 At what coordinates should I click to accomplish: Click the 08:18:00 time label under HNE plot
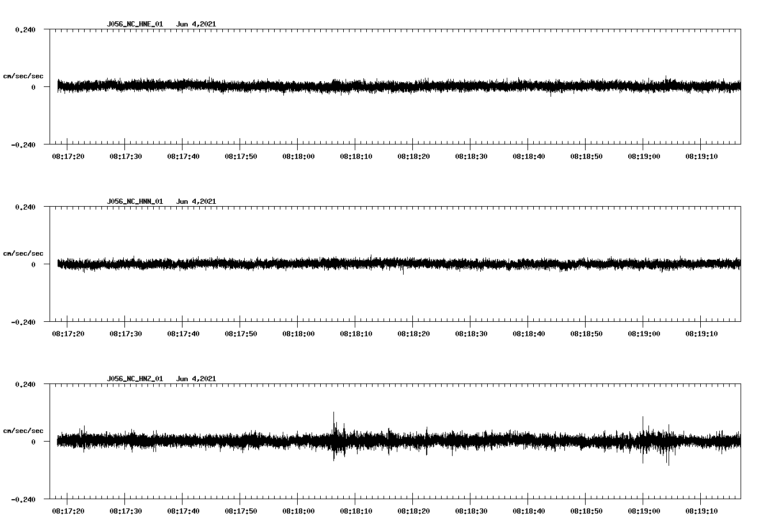click(x=298, y=157)
